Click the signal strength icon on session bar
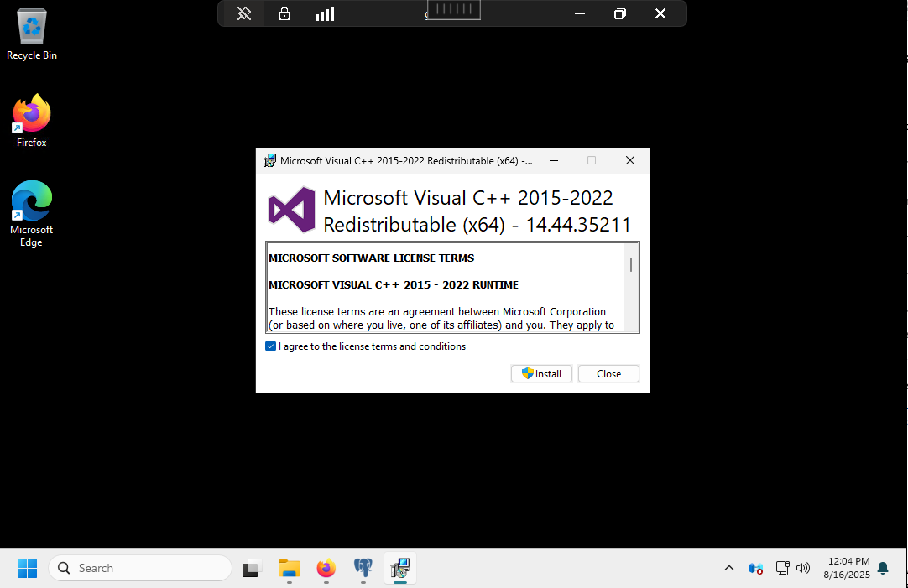Image resolution: width=908 pixels, height=588 pixels. coord(325,14)
